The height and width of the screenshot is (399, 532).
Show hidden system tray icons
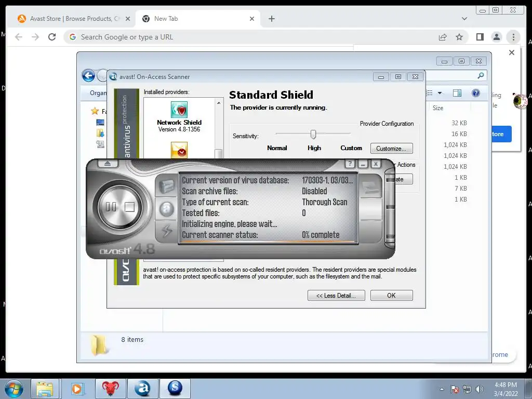(442, 389)
